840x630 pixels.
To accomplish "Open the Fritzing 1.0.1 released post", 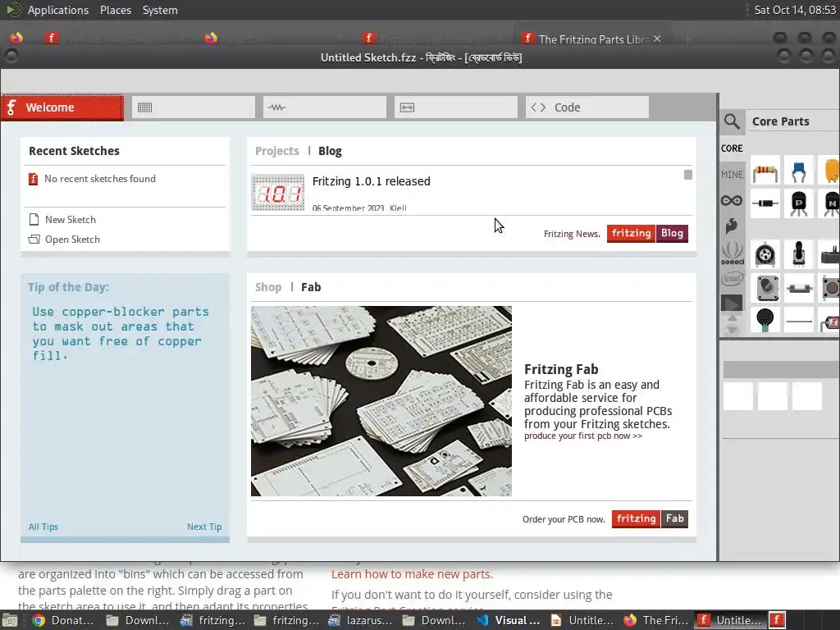I will click(372, 181).
